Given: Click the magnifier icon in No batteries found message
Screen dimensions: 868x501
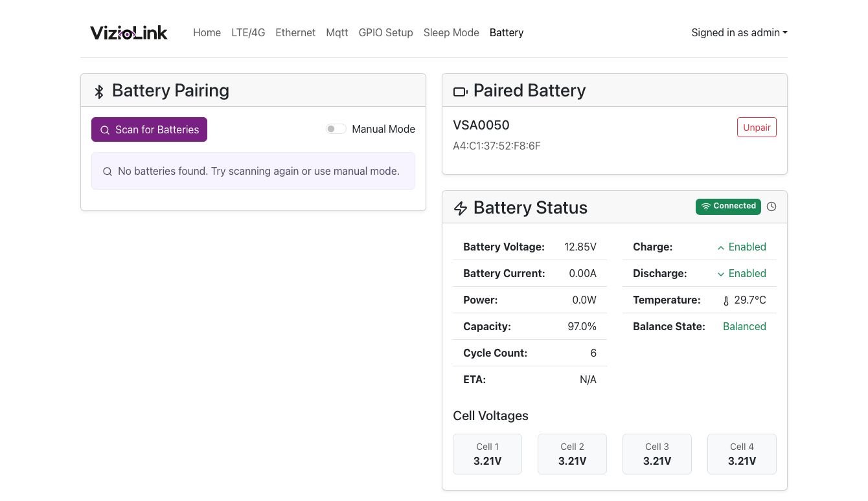Looking at the screenshot, I should 108,172.
